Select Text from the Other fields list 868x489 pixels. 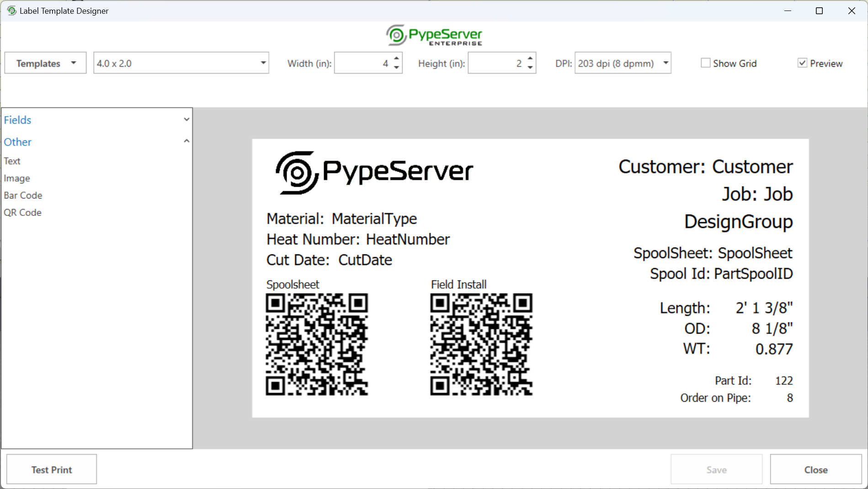click(x=12, y=161)
